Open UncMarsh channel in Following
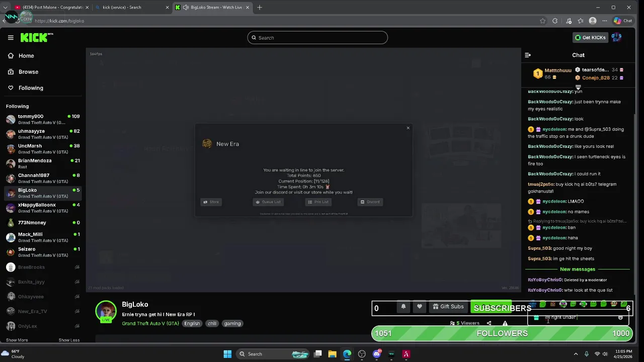Viewport: 644px width, 362px height. click(x=43, y=149)
